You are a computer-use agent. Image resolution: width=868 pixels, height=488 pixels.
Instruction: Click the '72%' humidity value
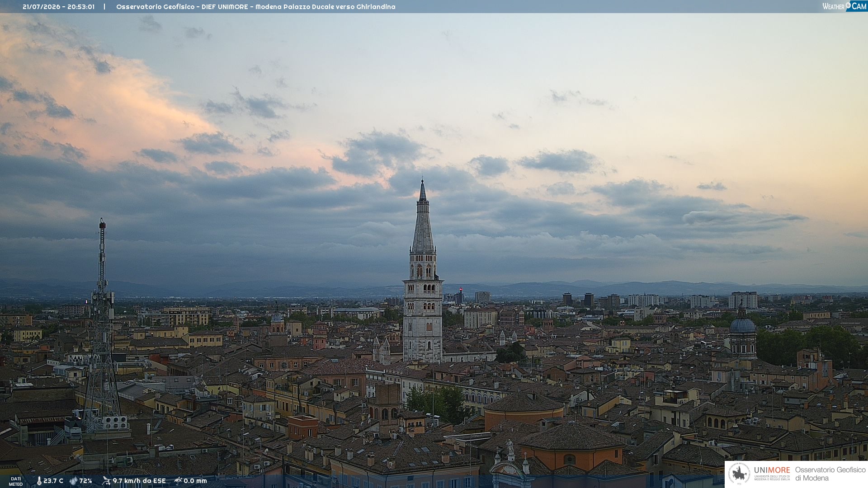[86, 481]
